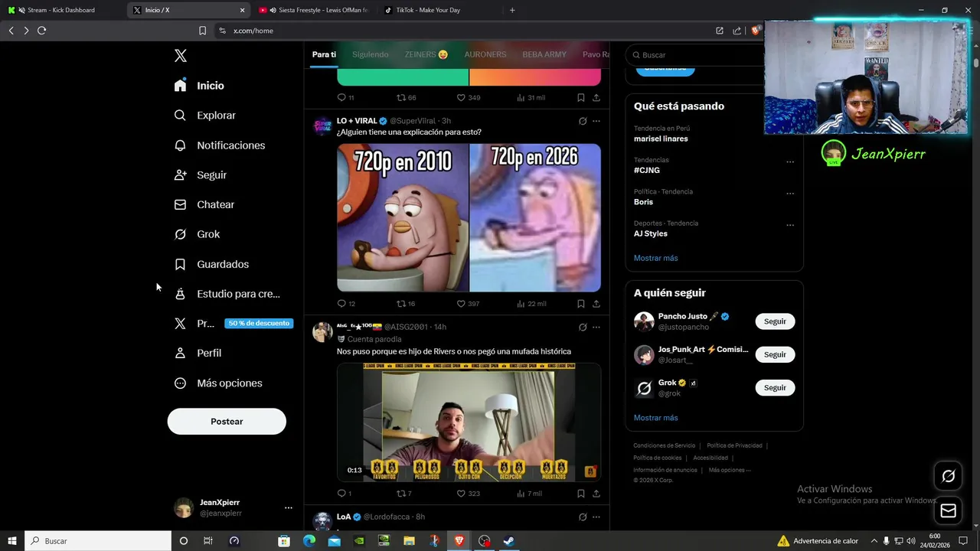Image resolution: width=980 pixels, height=551 pixels.
Task: Share the LO + VIRAL post
Action: (596, 304)
